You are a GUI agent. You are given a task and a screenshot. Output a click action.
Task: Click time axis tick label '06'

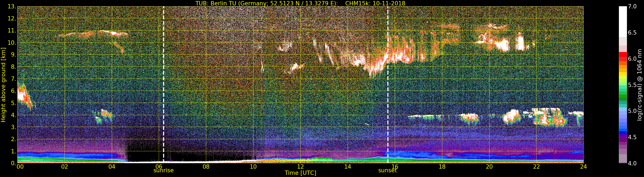159,166
